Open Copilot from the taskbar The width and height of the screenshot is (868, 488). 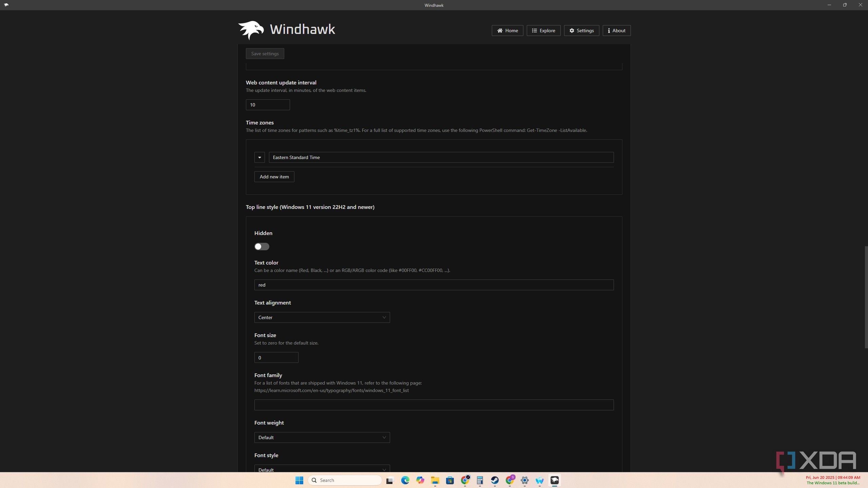(x=420, y=480)
